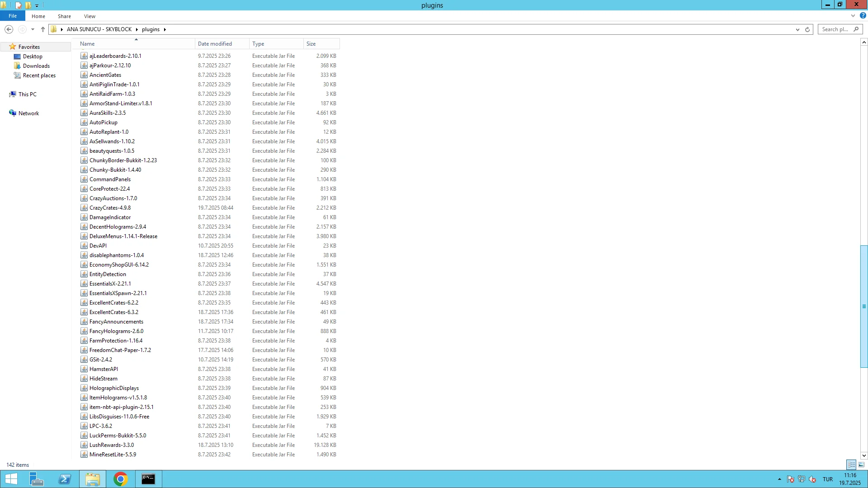868x488 pixels.
Task: Click the Back navigation arrow
Action: click(9, 29)
